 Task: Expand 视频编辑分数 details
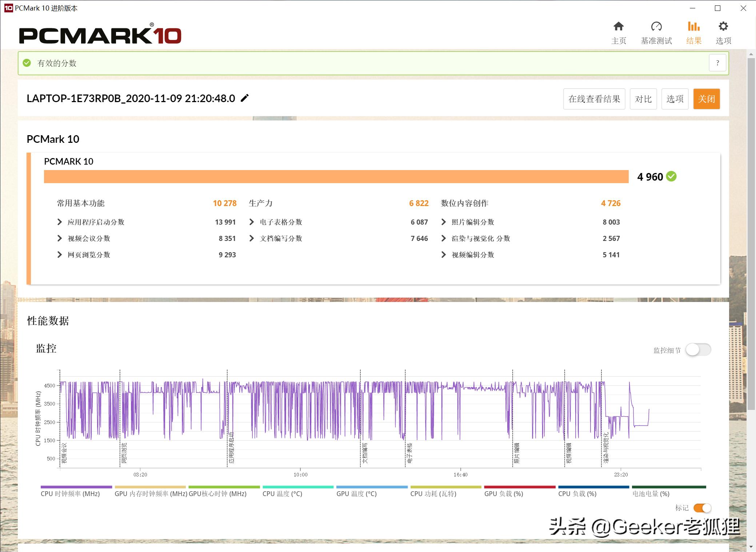444,255
